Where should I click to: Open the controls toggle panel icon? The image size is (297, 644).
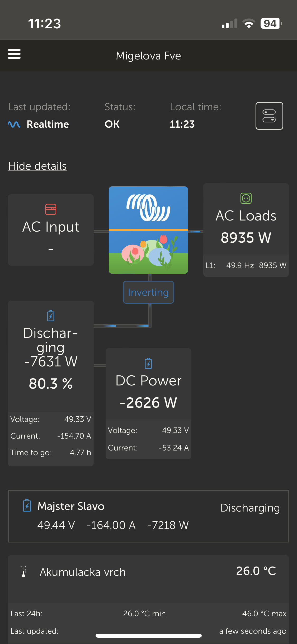coord(269,116)
